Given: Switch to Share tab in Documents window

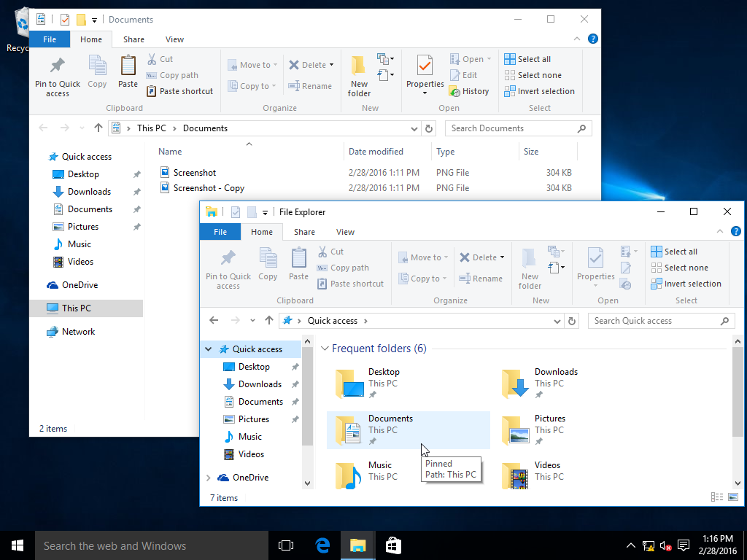Looking at the screenshot, I should (133, 39).
